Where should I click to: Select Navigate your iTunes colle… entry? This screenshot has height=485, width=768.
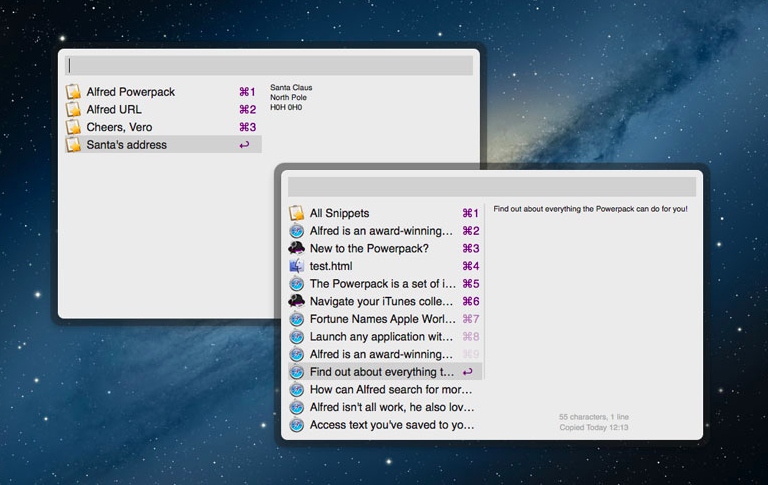385,301
